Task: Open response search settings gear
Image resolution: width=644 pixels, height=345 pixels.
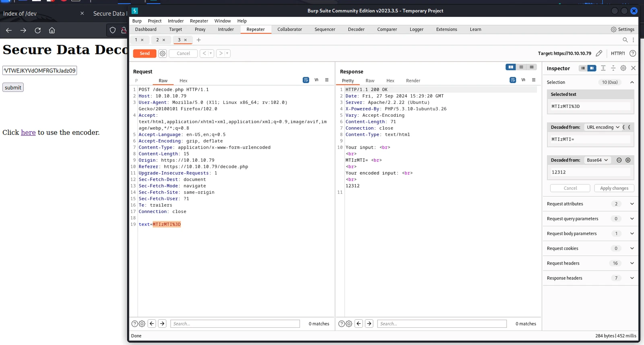Action: [349, 324]
